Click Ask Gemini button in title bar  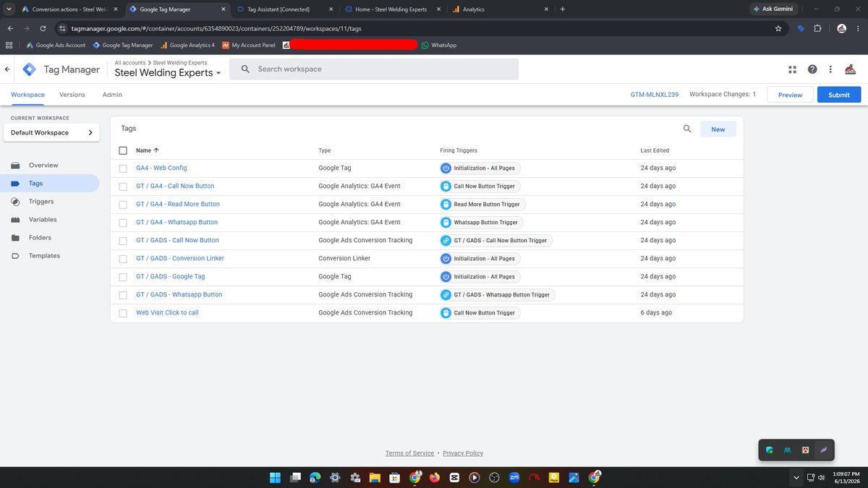pos(773,9)
